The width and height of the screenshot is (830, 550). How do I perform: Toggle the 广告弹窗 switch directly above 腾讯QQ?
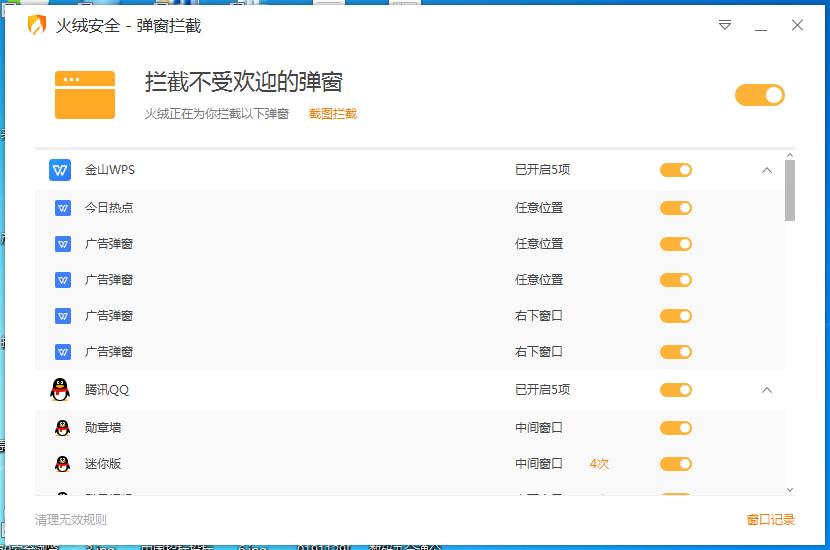(x=676, y=352)
